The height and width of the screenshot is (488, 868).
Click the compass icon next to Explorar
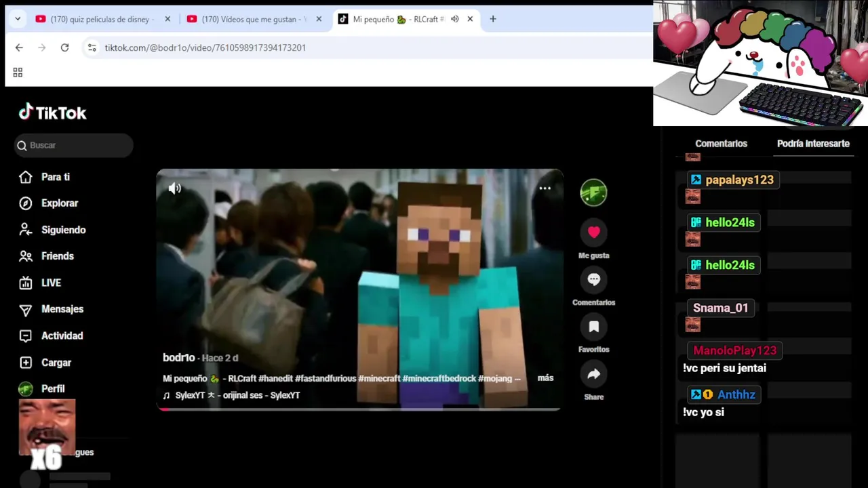(x=26, y=203)
